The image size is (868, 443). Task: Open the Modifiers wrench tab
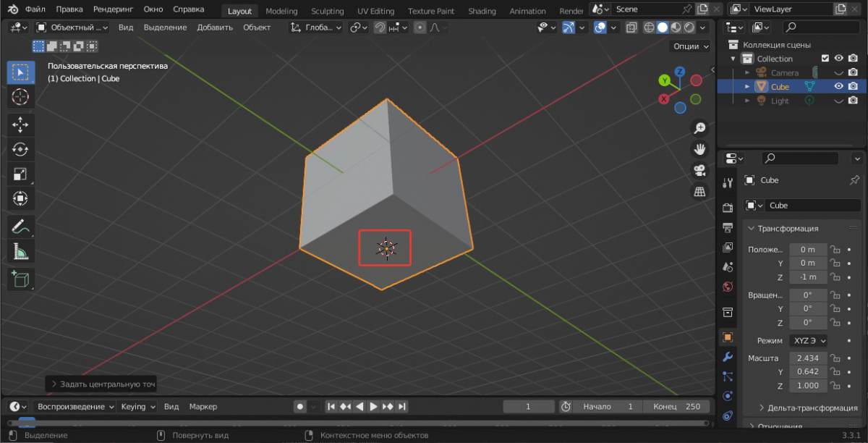(x=728, y=357)
